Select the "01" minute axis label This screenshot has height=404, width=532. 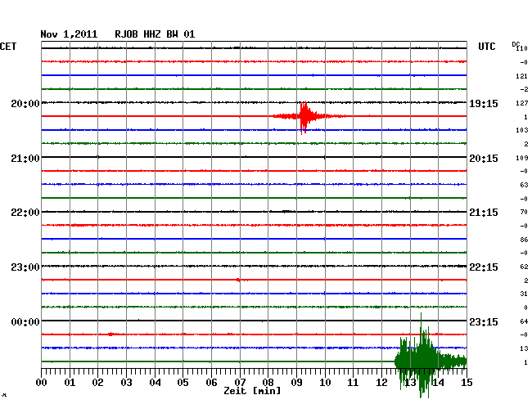coord(70,382)
